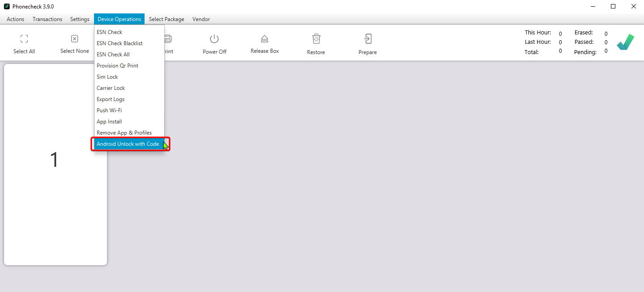Choose Push Wi-Fi from the menu

[x=109, y=110]
